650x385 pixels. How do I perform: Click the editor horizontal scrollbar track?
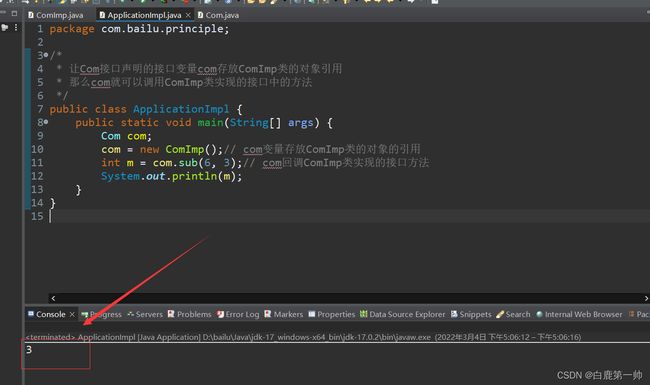click(x=349, y=298)
